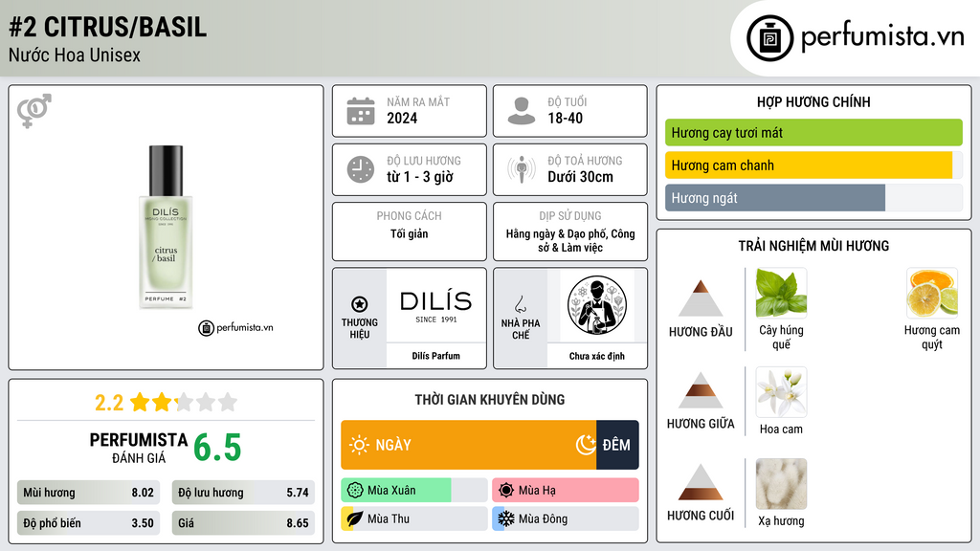980x551 pixels.
Task: Click the perfumista.vn logo bottle icon
Action: [770, 38]
